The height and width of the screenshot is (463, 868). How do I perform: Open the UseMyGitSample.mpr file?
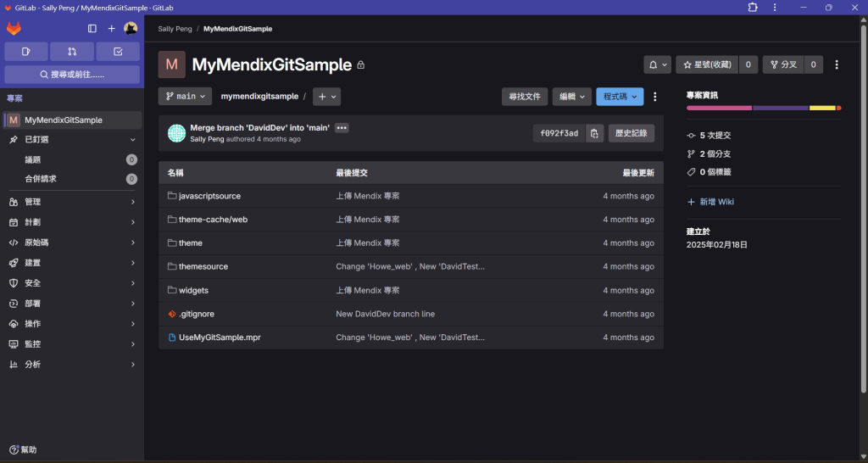tap(220, 337)
